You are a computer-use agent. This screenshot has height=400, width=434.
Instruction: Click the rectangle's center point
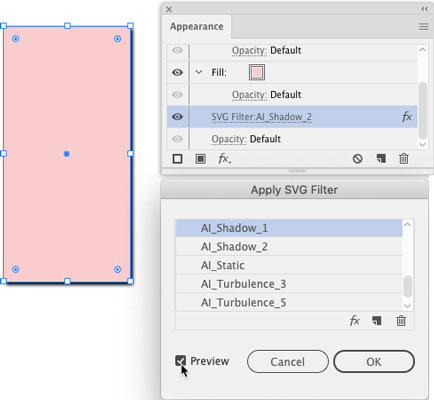(x=67, y=154)
